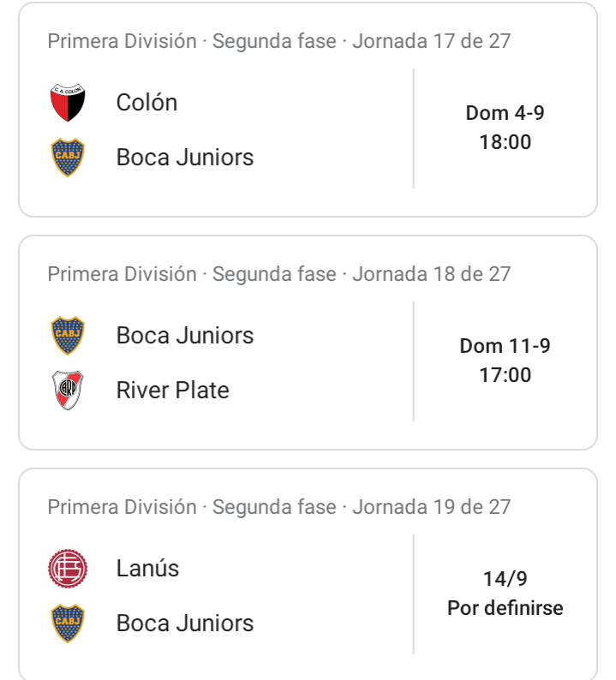Open the Colón vs Boca Juniors match card
The image size is (616, 680).
click(308, 110)
